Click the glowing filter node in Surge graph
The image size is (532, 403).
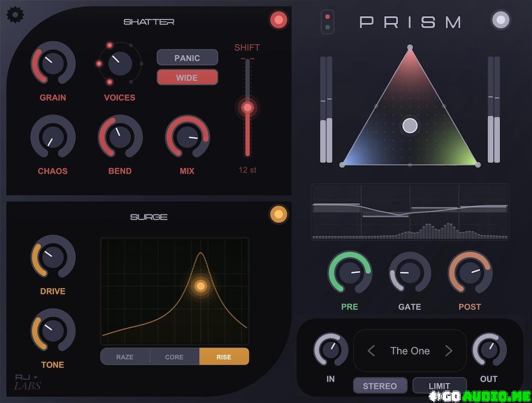[201, 286]
